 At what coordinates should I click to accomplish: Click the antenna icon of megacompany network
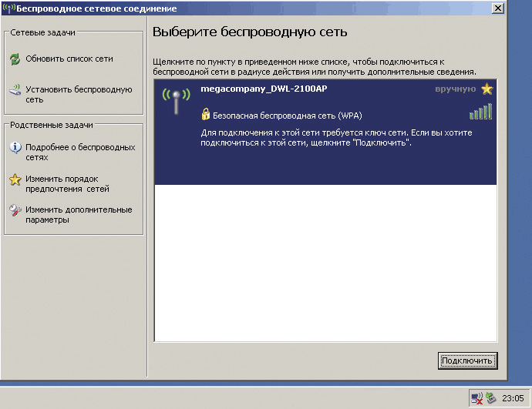coord(176,101)
